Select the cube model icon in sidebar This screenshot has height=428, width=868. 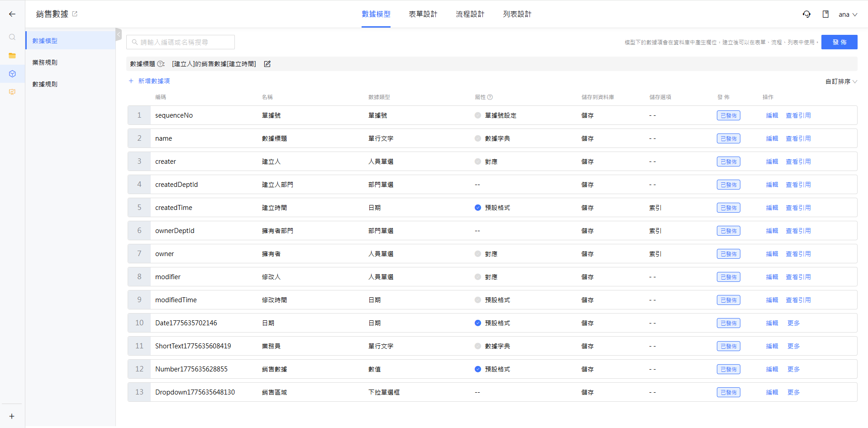(12, 74)
